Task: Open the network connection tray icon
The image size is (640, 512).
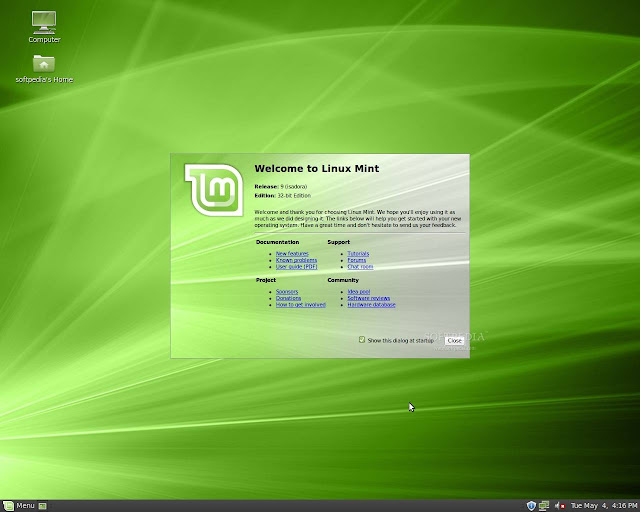Action: click(544, 506)
